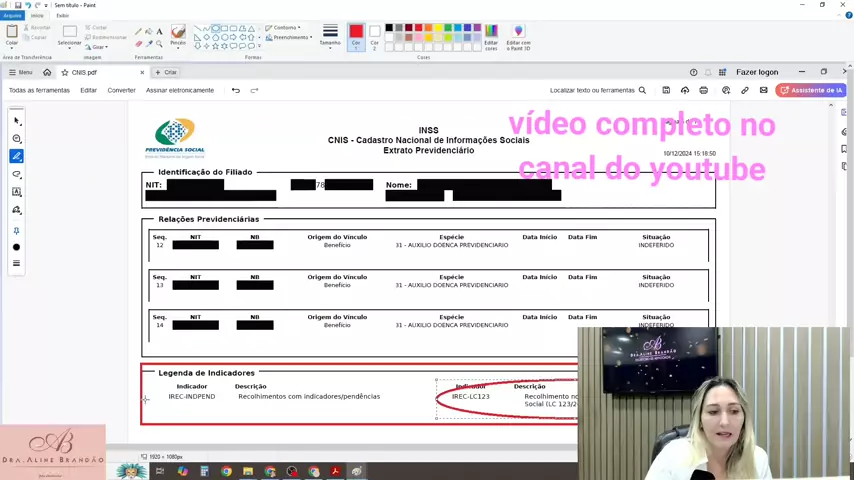The image size is (854, 480).
Task: Click the Colar (paste) icon
Action: (12, 34)
